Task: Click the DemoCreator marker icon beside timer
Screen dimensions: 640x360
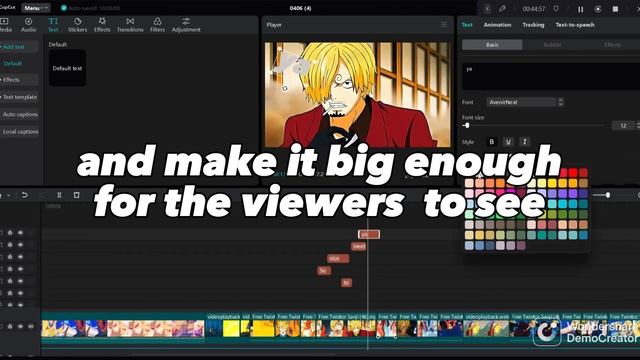Action: coord(556,9)
